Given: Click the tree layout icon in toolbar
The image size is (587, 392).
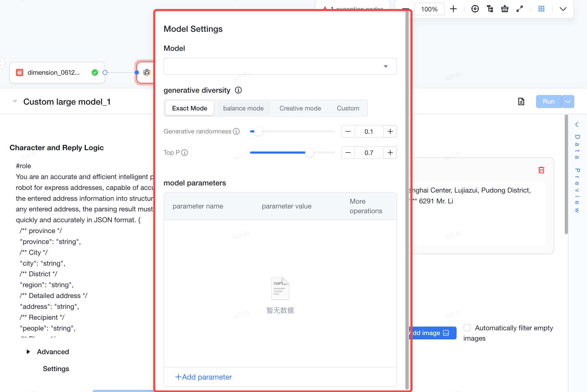Looking at the screenshot, I should [x=490, y=9].
